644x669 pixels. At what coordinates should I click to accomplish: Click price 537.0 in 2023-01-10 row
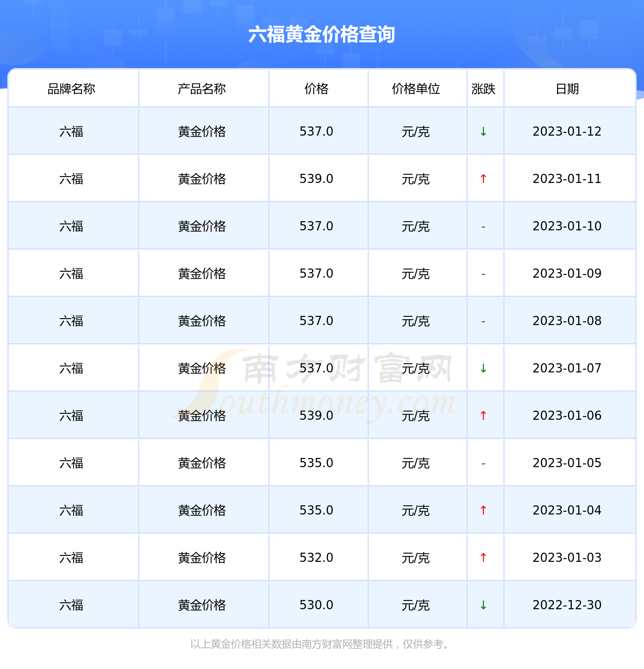pos(316,226)
